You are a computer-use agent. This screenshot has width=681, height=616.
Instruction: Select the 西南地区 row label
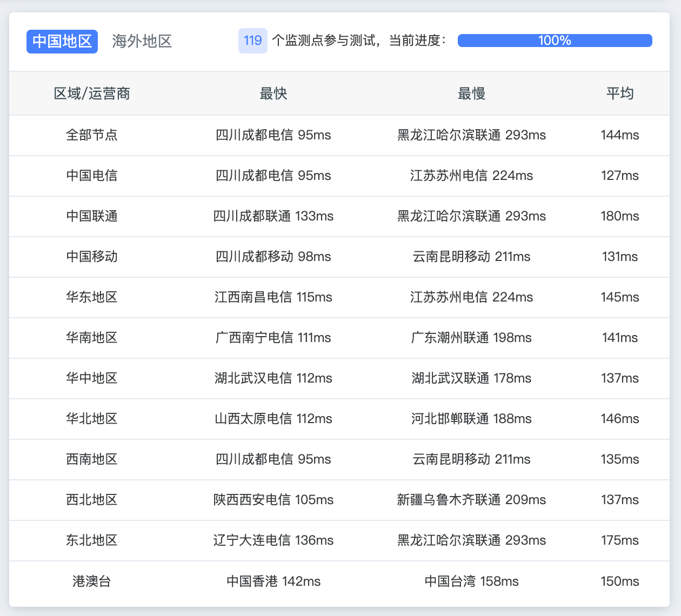92,459
